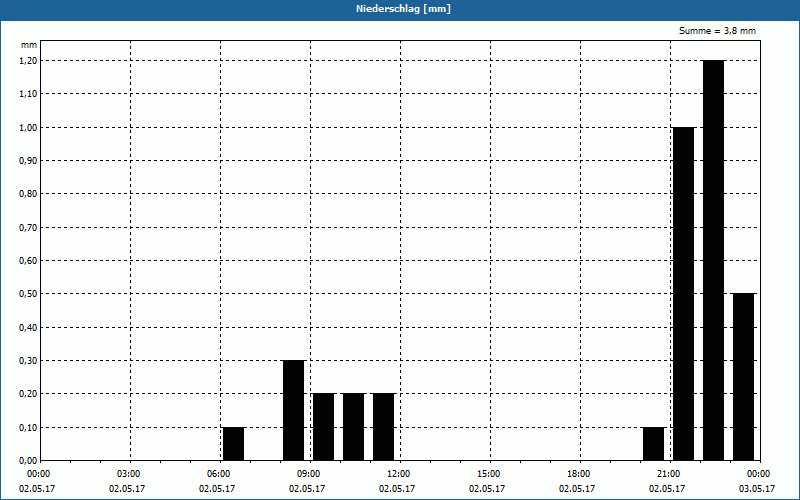Screen dimensions: 800x500
Task: Click the 03:00 x-axis time label
Action: [129, 474]
